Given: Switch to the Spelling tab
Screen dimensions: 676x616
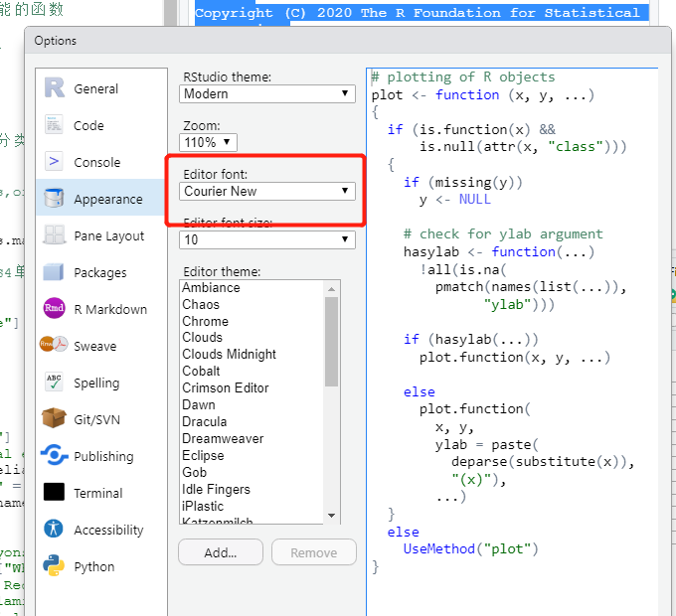Looking at the screenshot, I should pyautogui.click(x=95, y=383).
